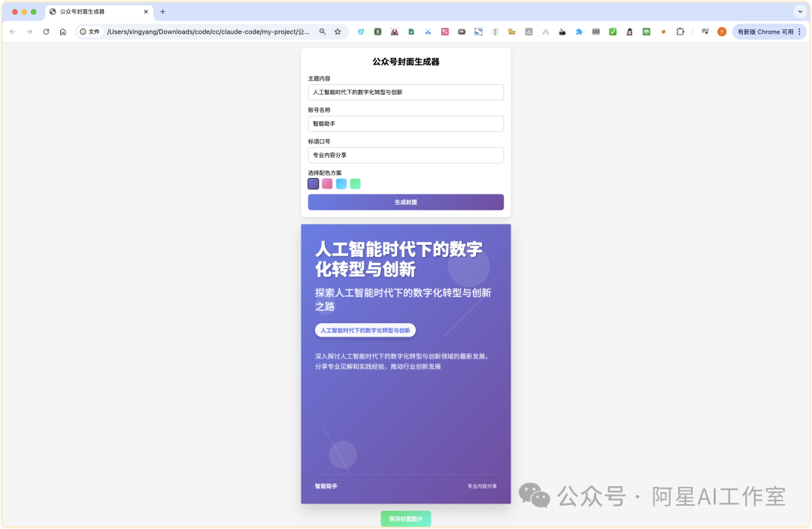This screenshot has height=529, width=812.
Task: Click the green checkmark extension icon
Action: 613,32
